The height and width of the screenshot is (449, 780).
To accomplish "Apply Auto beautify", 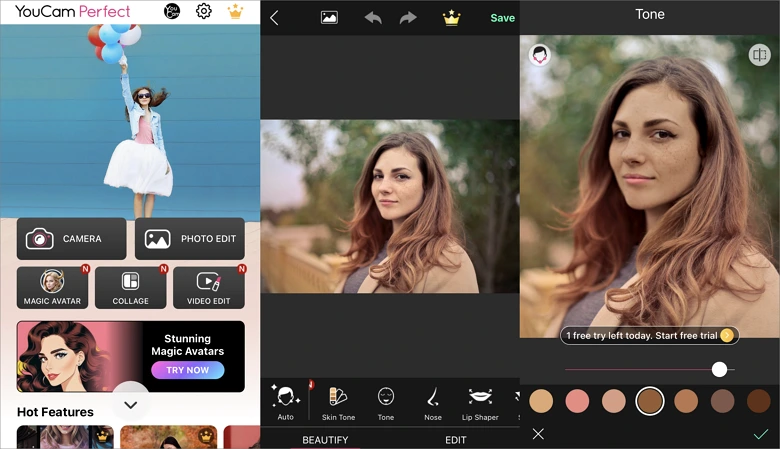I will (286, 402).
